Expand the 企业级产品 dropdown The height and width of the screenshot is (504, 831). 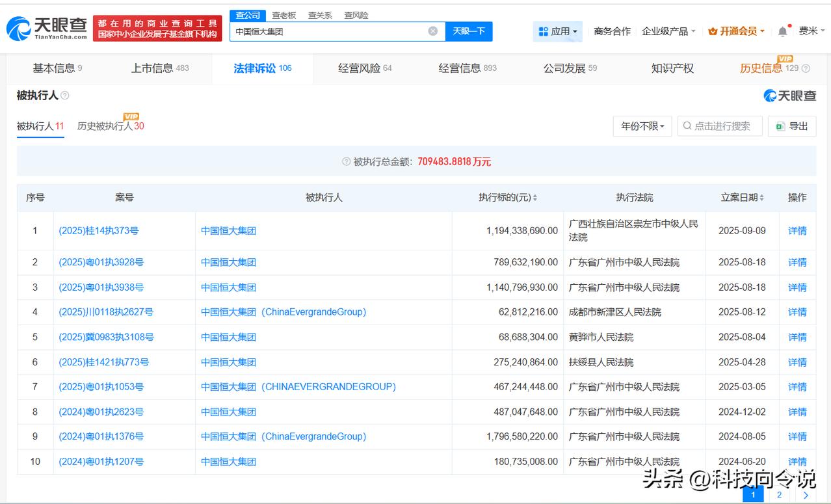pos(668,31)
